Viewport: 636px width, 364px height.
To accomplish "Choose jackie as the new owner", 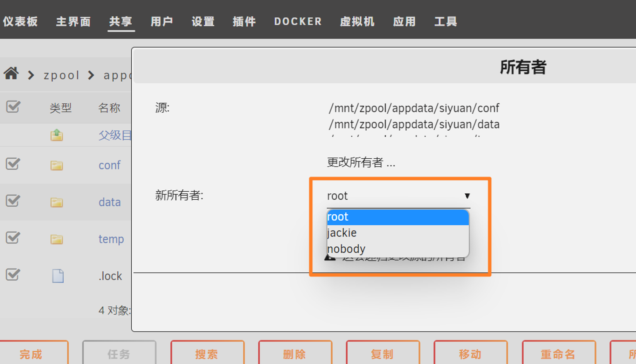I will coord(398,233).
